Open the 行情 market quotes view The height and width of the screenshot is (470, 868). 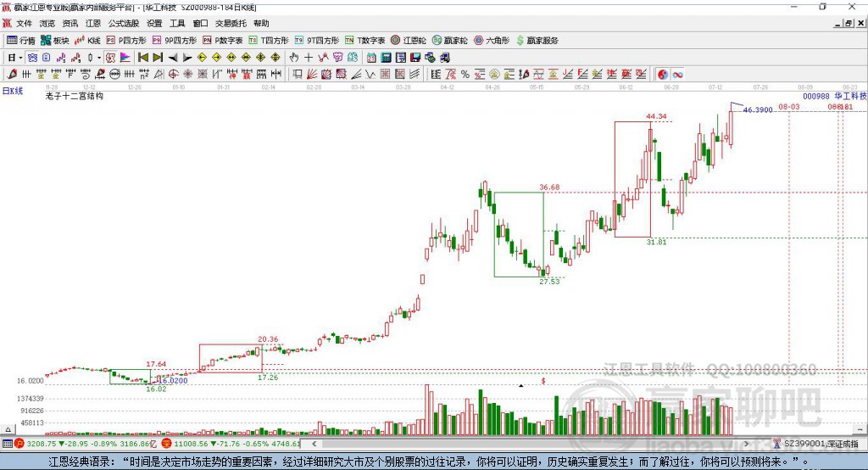(x=20, y=41)
